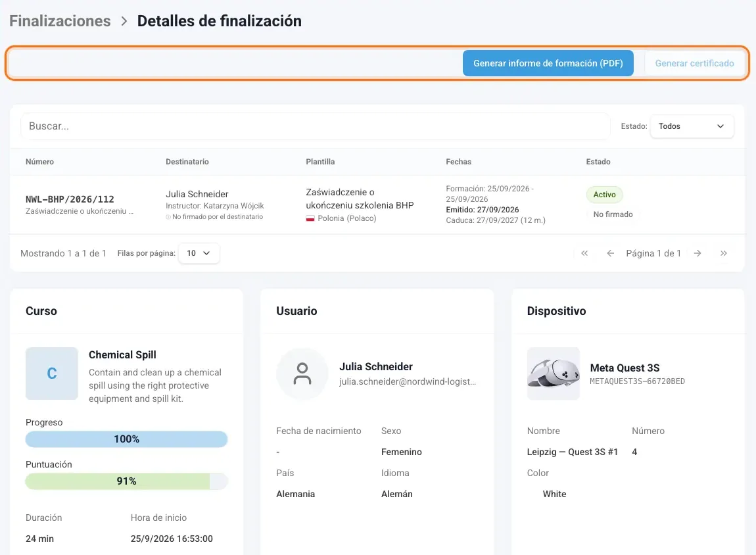The image size is (756, 555).
Task: Go to previous page arrow icon
Action: [x=611, y=253]
